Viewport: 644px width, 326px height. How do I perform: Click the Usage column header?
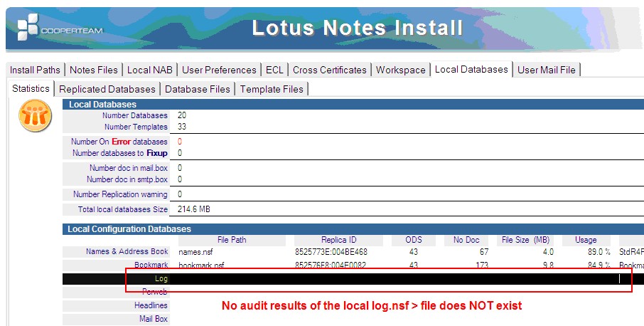coord(586,240)
